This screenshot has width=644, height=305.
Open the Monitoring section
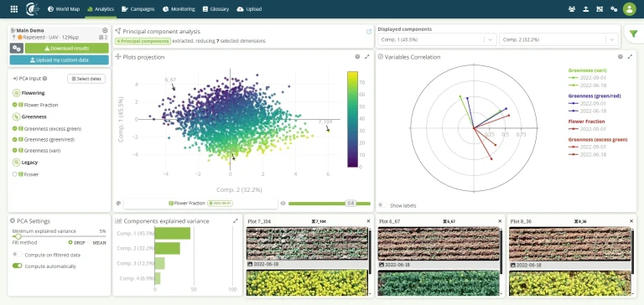pos(179,9)
